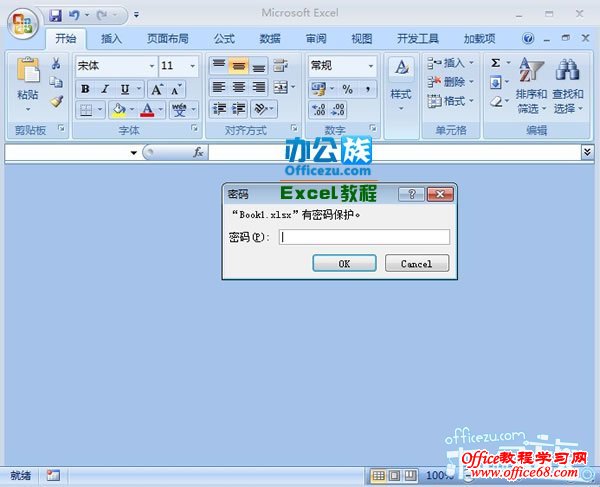Align text to bottom of cell
The height and width of the screenshot is (487, 600).
point(258,65)
